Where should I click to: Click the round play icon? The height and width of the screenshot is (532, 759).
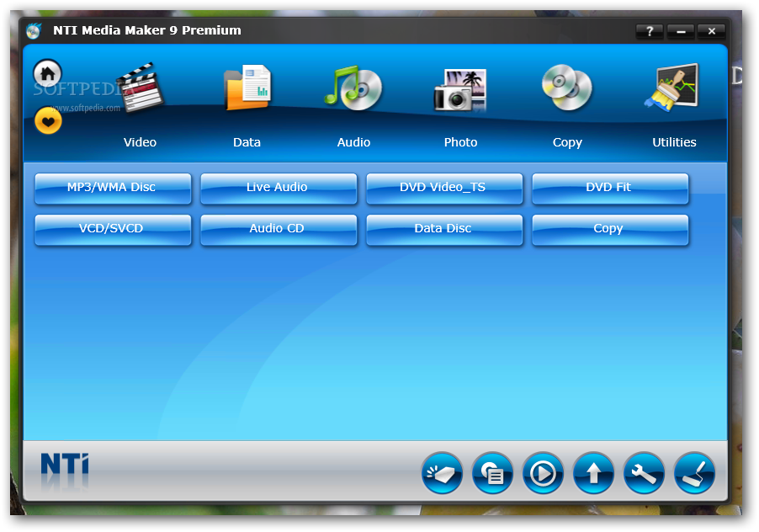[x=543, y=473]
